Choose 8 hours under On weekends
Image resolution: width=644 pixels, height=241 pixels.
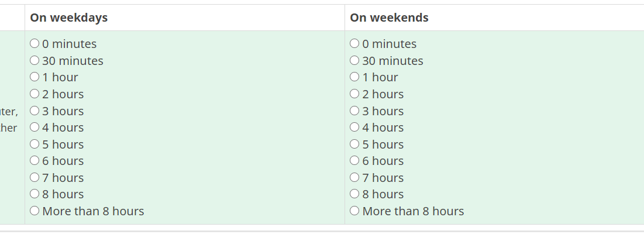click(x=354, y=194)
